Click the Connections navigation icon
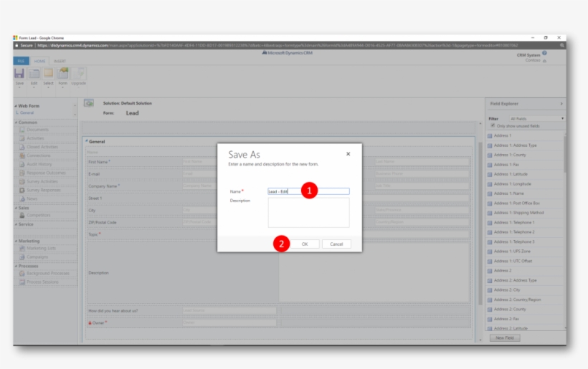This screenshot has width=588, height=369. [22, 155]
